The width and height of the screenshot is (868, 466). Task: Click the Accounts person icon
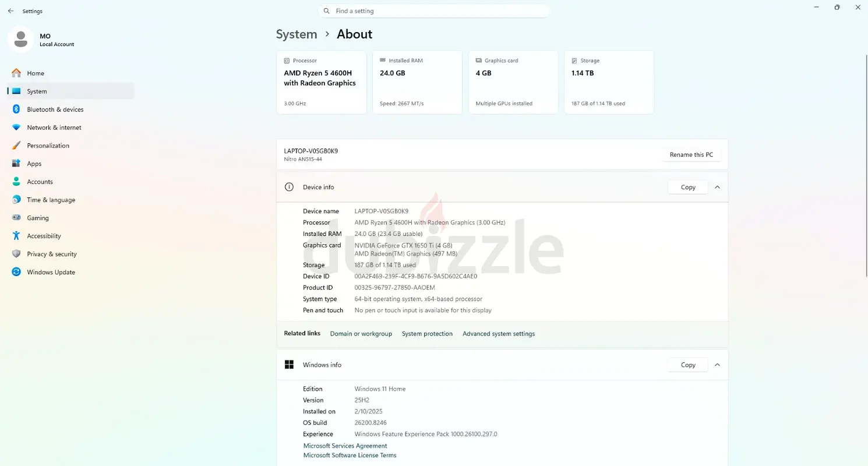pos(16,182)
